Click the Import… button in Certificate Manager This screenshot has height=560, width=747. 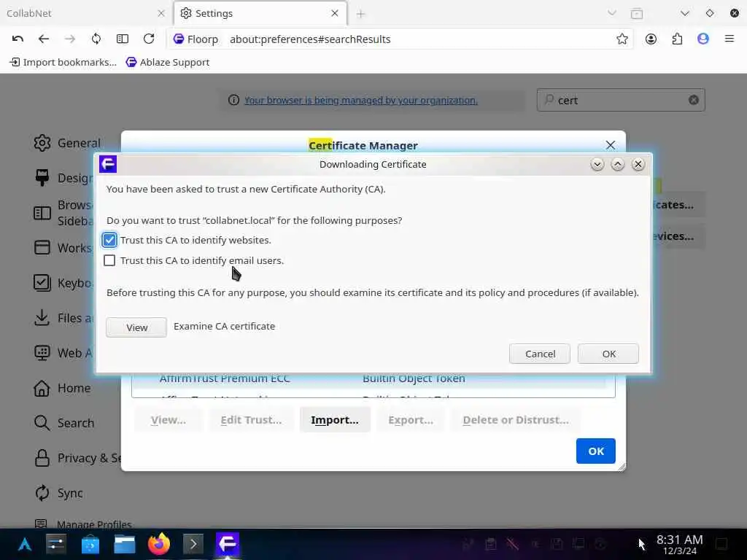[335, 420]
